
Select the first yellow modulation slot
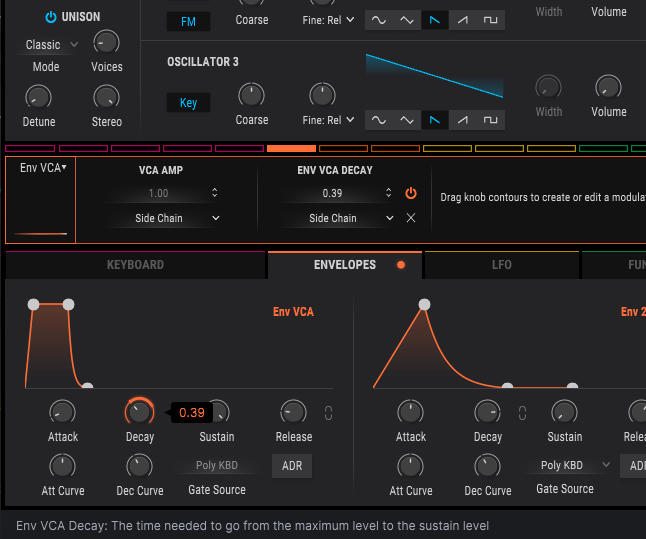447,148
